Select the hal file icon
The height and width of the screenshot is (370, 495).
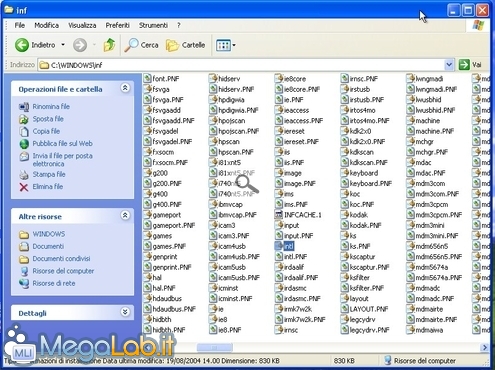click(x=148, y=278)
